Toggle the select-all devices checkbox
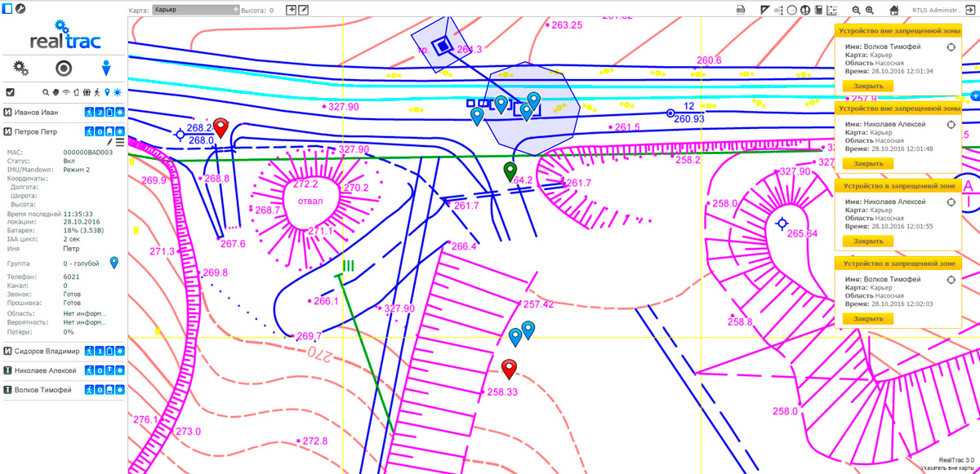980x474 pixels. [x=10, y=92]
